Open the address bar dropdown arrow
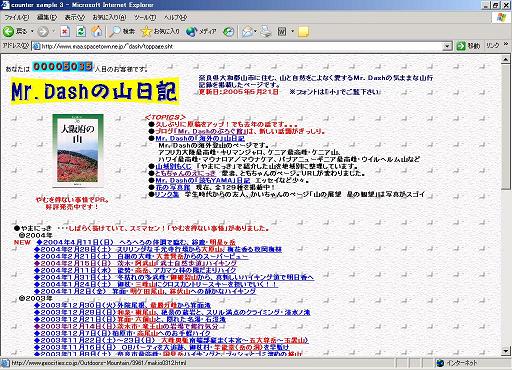Screen dimensions: 512x370 coord(447,46)
